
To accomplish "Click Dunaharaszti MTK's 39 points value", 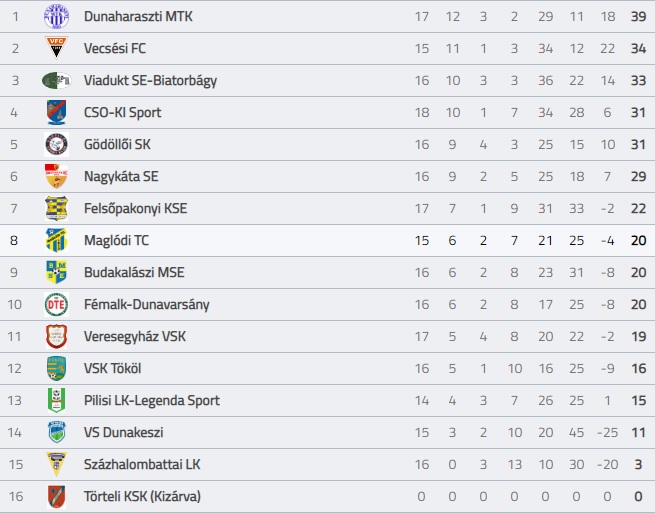I will click(638, 16).
